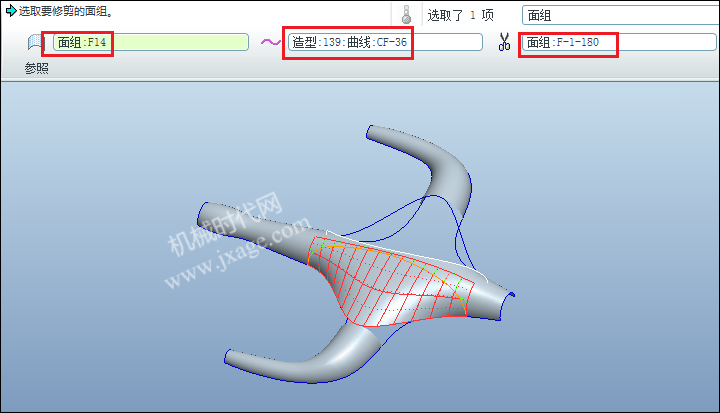Viewport: 720px width, 413px height.
Task: Click the magenta curve icon
Action: pyautogui.click(x=270, y=42)
